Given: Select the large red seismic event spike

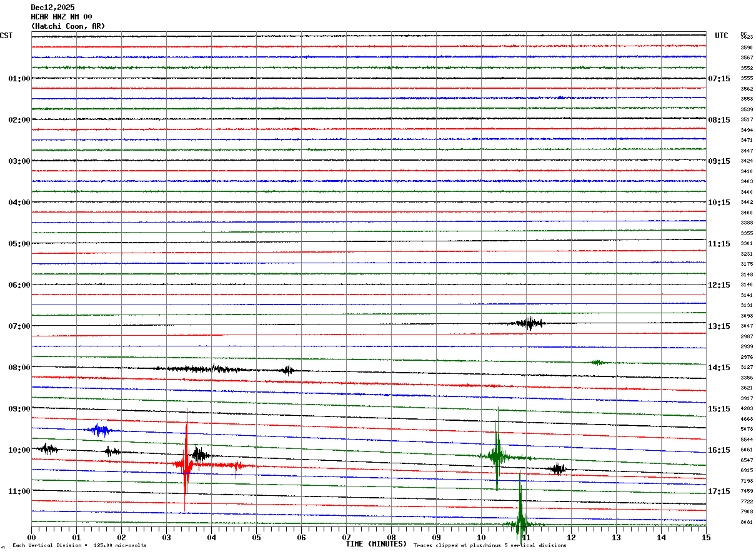Looking at the screenshot, I should (x=186, y=460).
